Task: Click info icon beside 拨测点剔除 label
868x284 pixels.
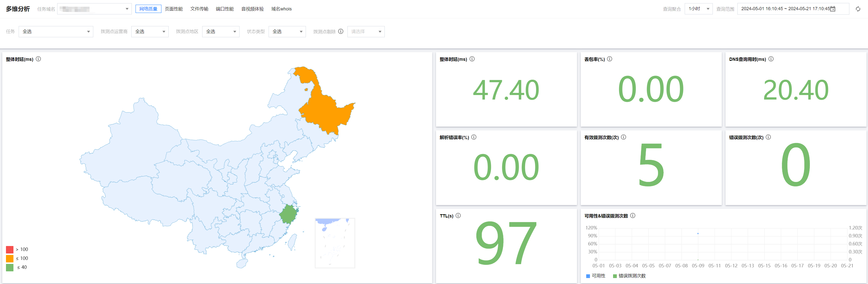Action: coord(341,31)
